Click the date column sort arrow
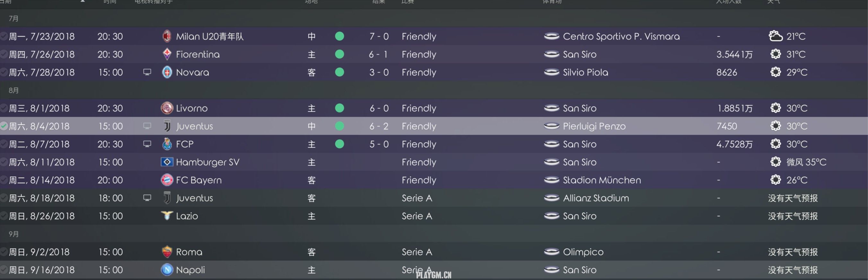 [x=83, y=1]
